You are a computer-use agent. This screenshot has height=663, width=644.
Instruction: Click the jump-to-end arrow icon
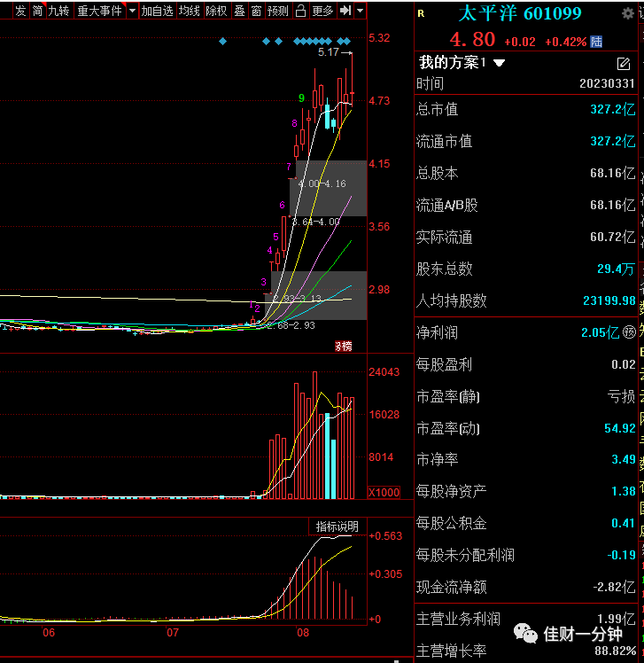pyautogui.click(x=345, y=11)
